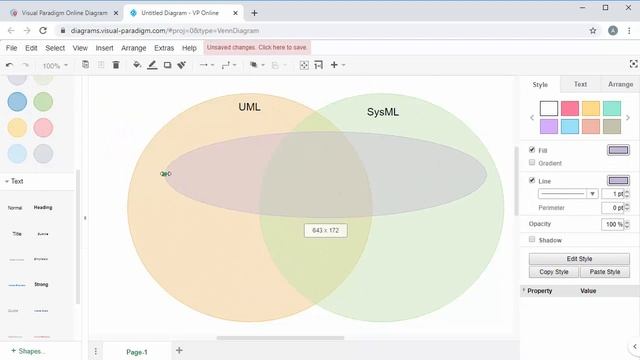Toggle the Fill checkbox
The height and width of the screenshot is (360, 640).
[532, 150]
